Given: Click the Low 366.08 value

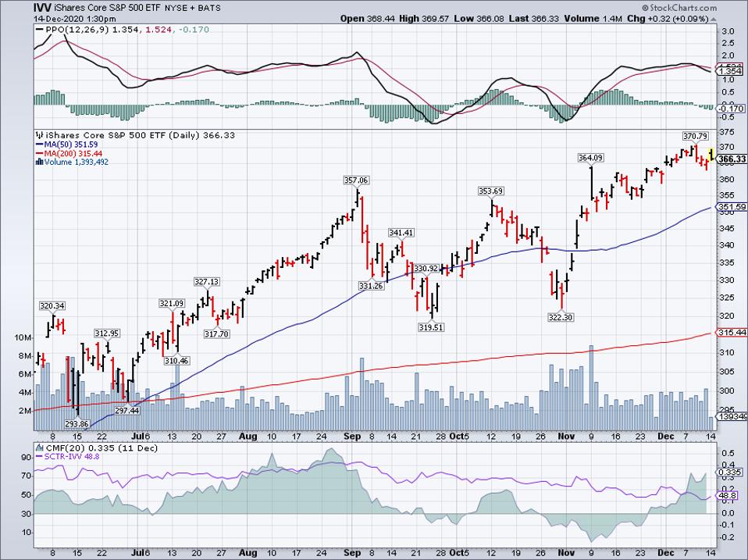Looking at the screenshot, I should click(x=478, y=19).
